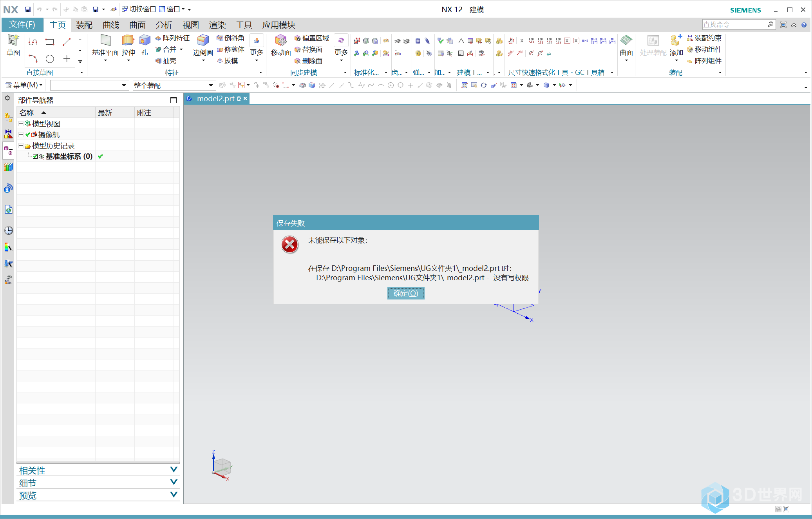Open the 菜单(M) dropdown
The height and width of the screenshot is (519, 812).
tap(24, 85)
